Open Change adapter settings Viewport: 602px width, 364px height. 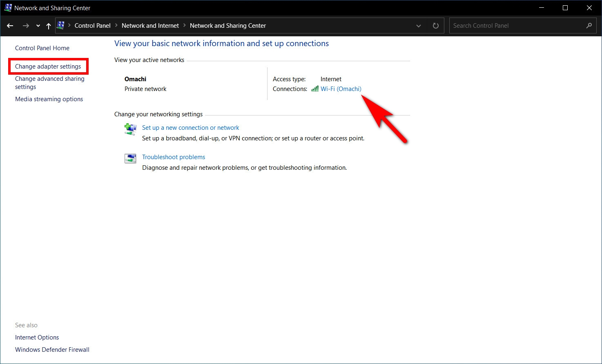pos(48,67)
